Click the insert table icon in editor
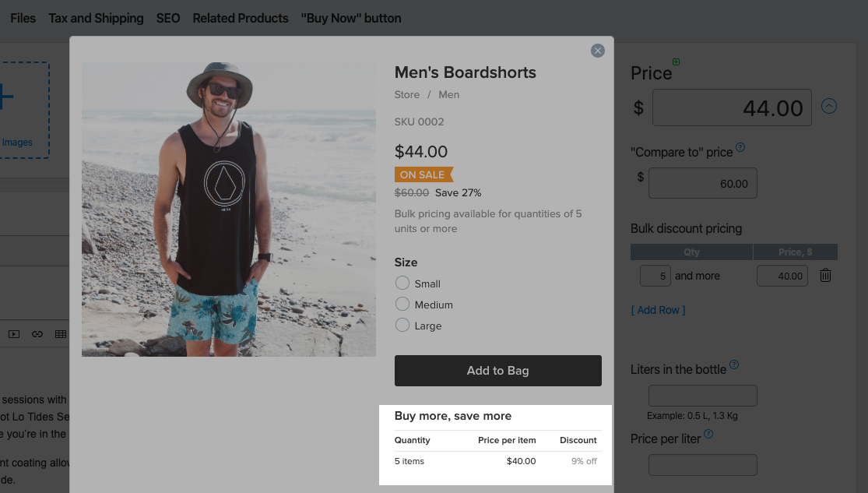 tap(60, 334)
